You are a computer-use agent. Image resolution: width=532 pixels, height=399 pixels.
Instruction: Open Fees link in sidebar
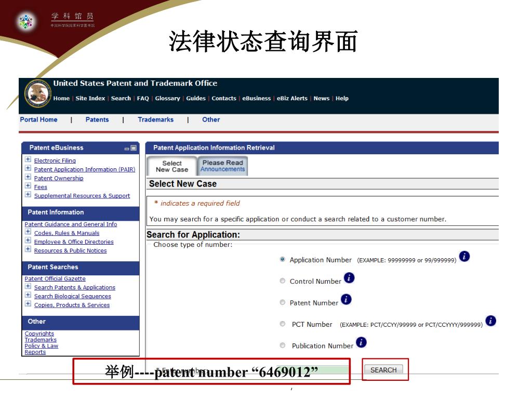pos(41,187)
